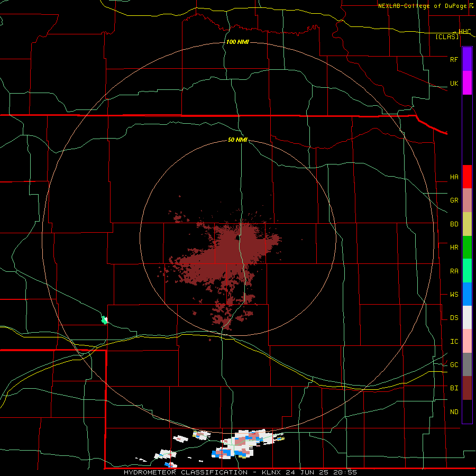Click the dark green HR legend swatch
This screenshot has height=476, width=476.
pyautogui.click(x=467, y=248)
